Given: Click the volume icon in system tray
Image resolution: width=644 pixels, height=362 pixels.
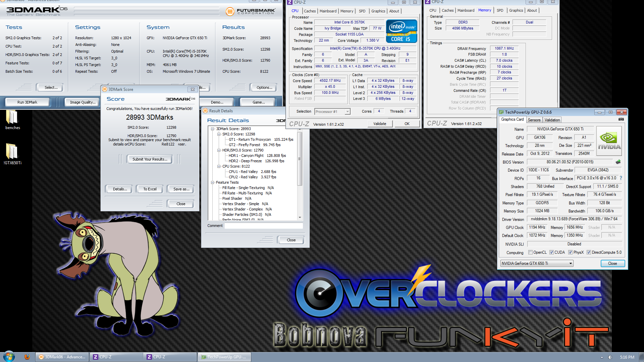Looking at the screenshot, I should click(x=610, y=357).
